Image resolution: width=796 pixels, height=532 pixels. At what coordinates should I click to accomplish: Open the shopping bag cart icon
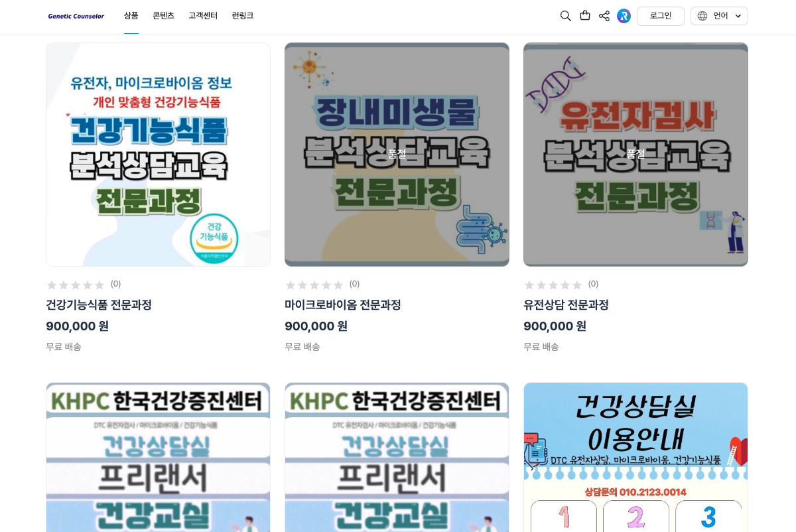[x=585, y=15]
